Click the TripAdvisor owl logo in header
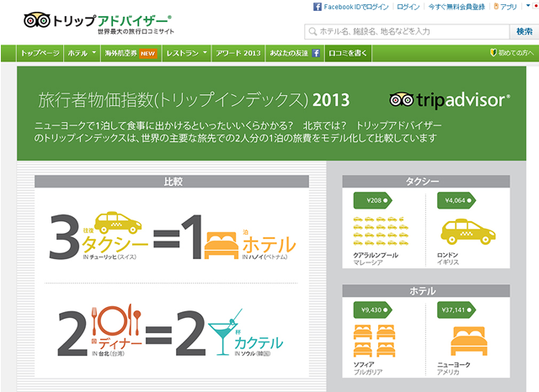The height and width of the screenshot is (392, 539). [39, 19]
